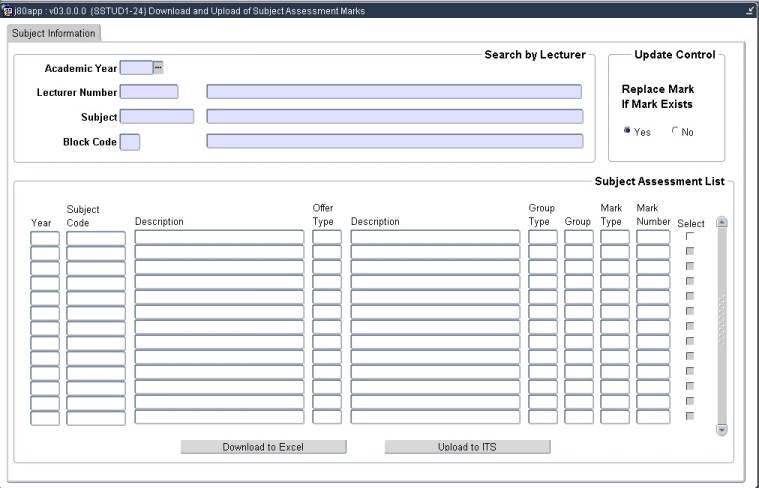Click first row Mark Number cell
Viewport: 759px width, 488px height.
pyautogui.click(x=653, y=238)
